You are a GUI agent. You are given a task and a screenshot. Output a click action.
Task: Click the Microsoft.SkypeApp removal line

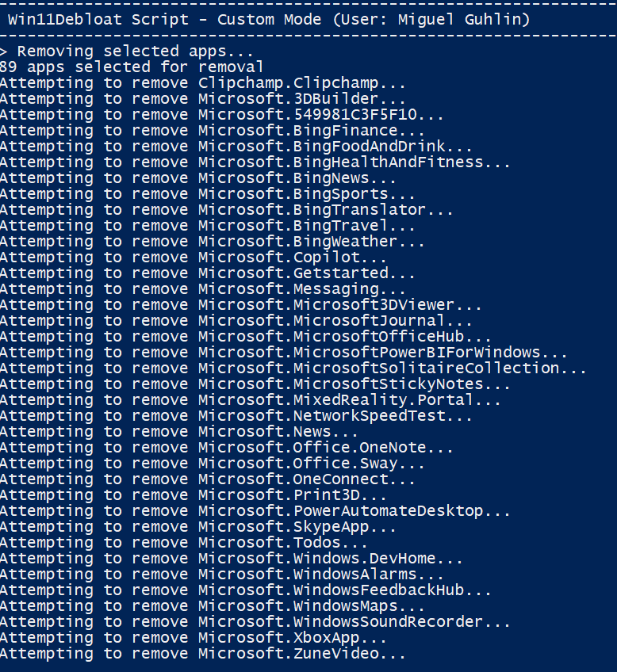point(198,527)
